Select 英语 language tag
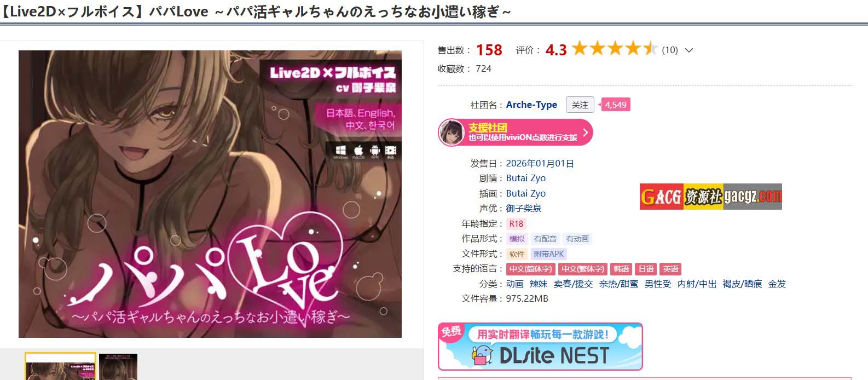 coord(670,269)
